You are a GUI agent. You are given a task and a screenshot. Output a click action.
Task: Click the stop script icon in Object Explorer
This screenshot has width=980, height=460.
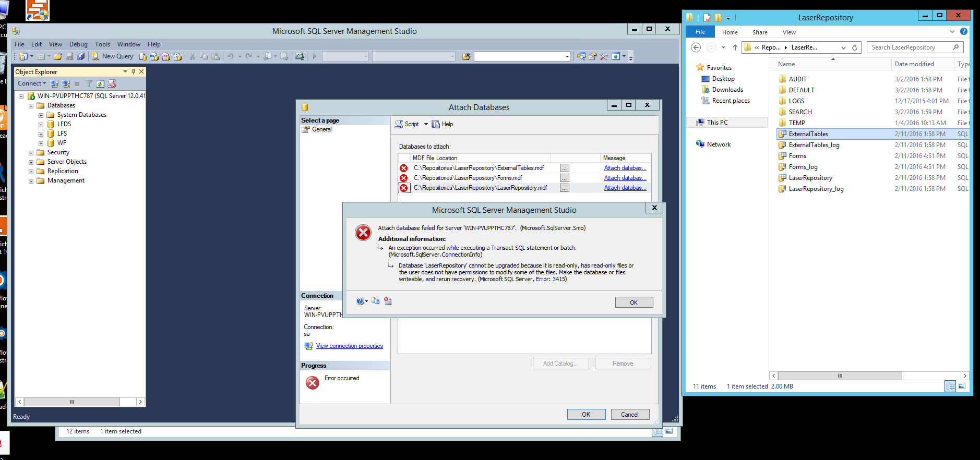tap(112, 83)
